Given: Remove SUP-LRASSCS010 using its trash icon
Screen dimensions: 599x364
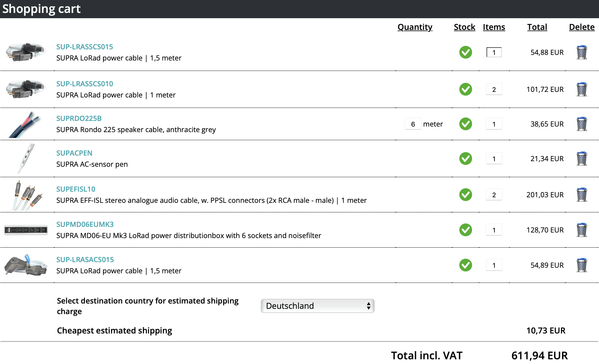Looking at the screenshot, I should (582, 90).
